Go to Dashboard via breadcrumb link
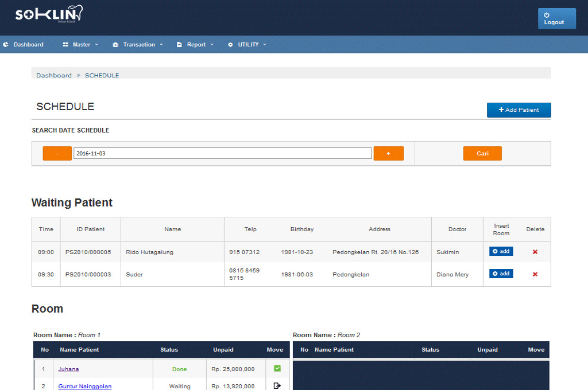This screenshot has width=588, height=390. pos(54,76)
